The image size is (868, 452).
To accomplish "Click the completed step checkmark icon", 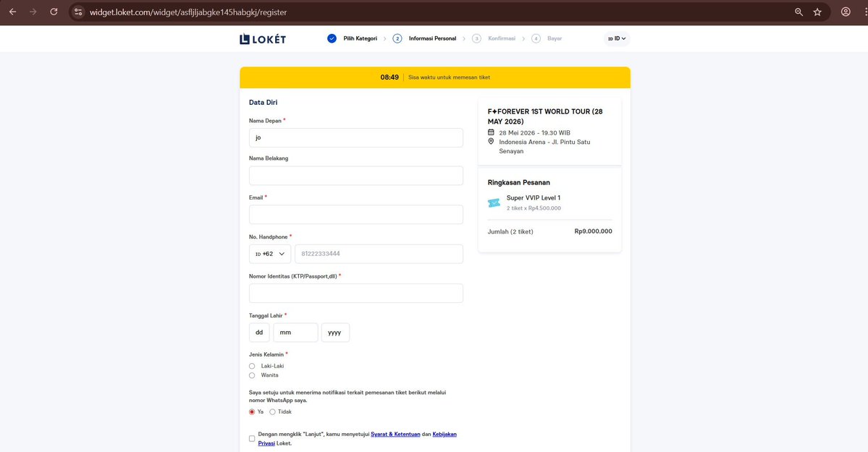I will coord(332,38).
